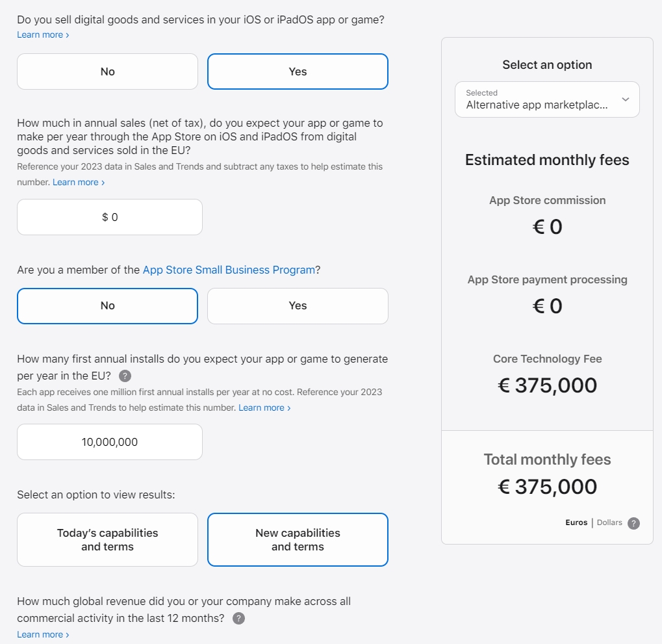Click help icon next to Dollars currency
Image resolution: width=662 pixels, height=644 pixels.
coord(633,523)
